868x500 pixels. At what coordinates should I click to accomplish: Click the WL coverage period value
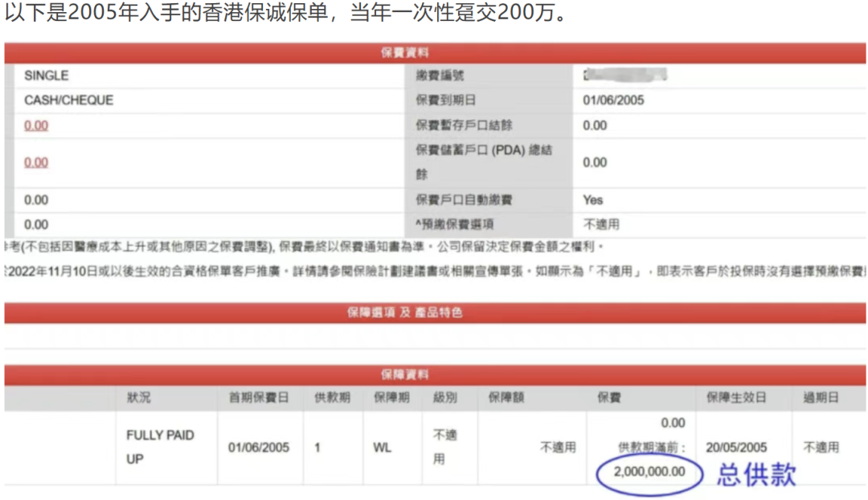(383, 447)
